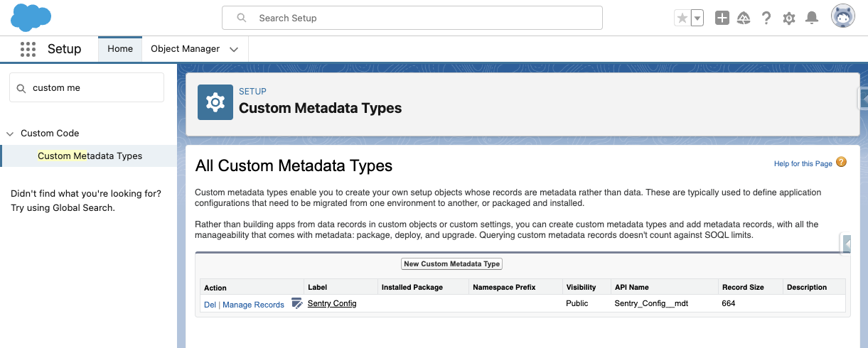Open the Help for this Page link

pyautogui.click(x=803, y=163)
